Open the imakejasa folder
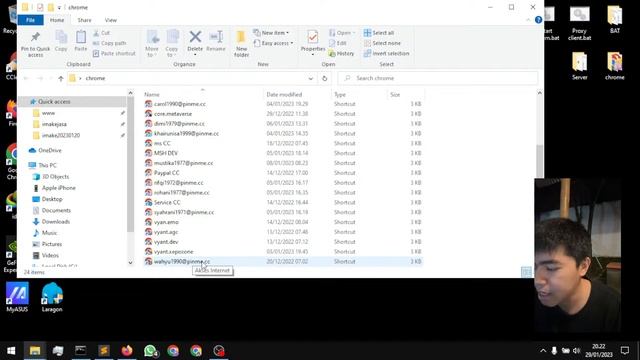Viewport: 640px width, 360px height. (x=54, y=124)
